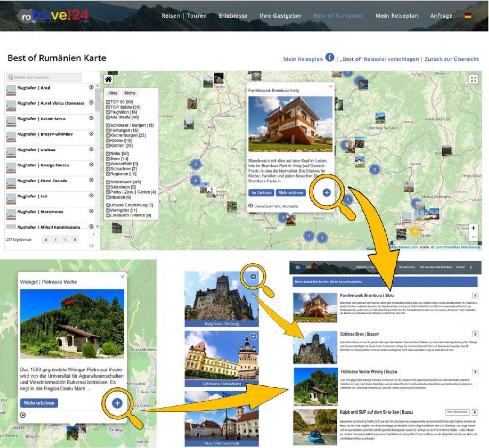The width and height of the screenshot is (489, 448).
Task: Click Mehr Informationen for Kajak und SUP entry
Action: [x=457, y=412]
